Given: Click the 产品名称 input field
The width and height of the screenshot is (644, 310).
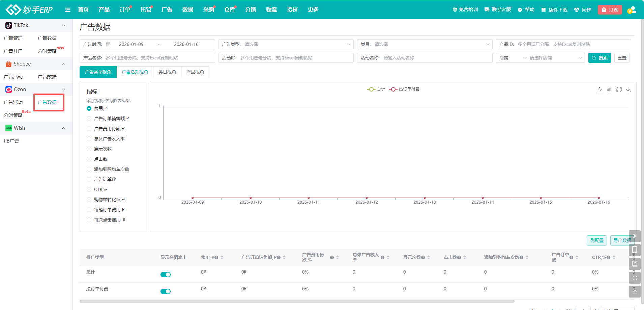Looking at the screenshot, I should (x=158, y=58).
